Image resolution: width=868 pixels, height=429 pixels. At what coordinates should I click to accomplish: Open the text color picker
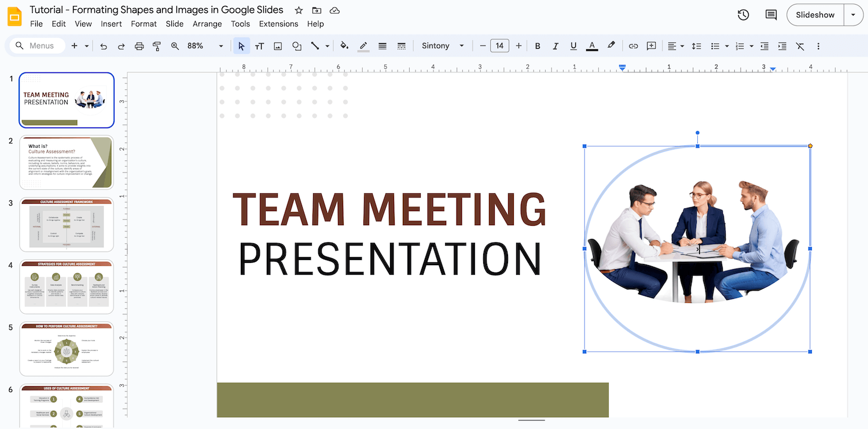(x=591, y=46)
